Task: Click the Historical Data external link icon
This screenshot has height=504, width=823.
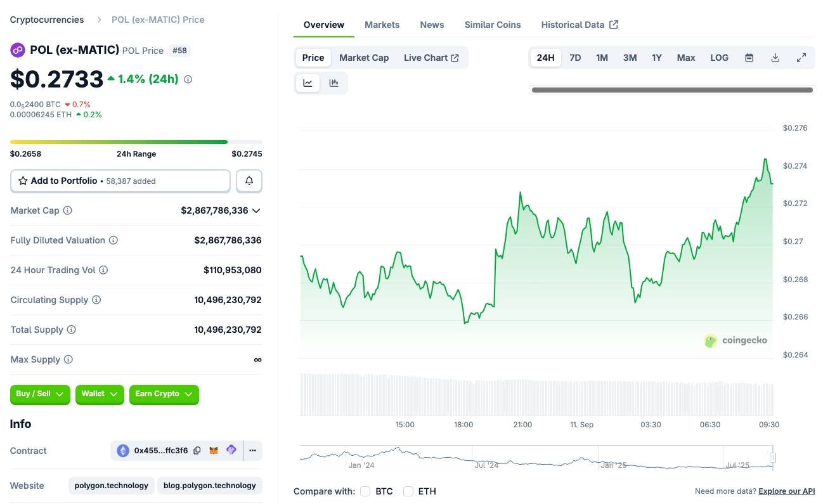Action: 614,25
